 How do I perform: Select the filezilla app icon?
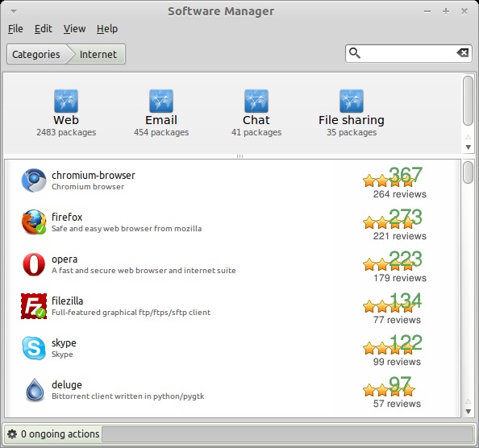[34, 306]
